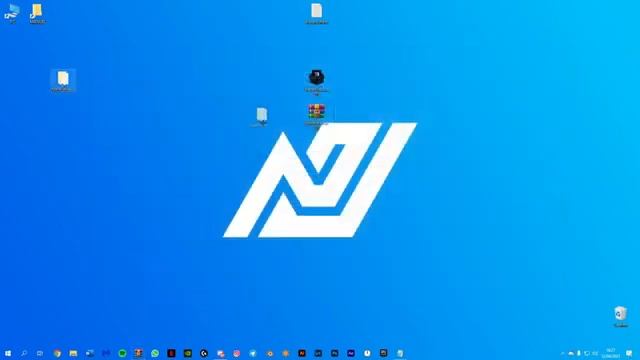Open WhatsApp from the taskbar

[x=155, y=353]
